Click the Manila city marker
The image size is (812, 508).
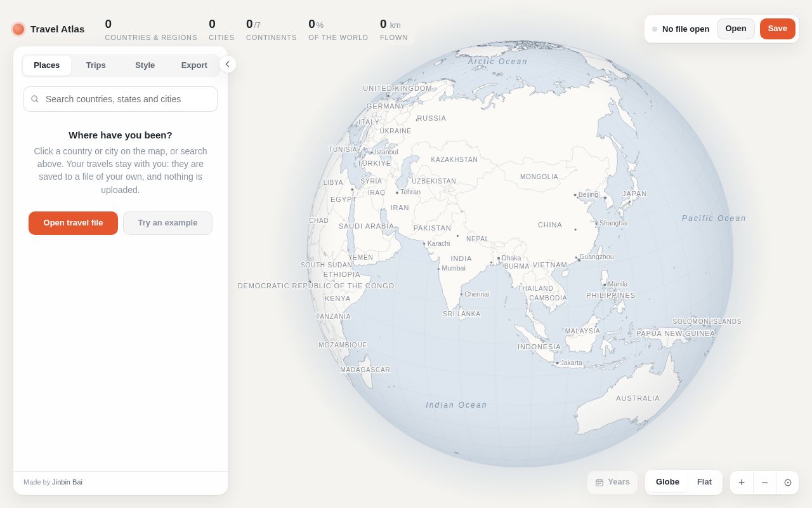coord(605,284)
